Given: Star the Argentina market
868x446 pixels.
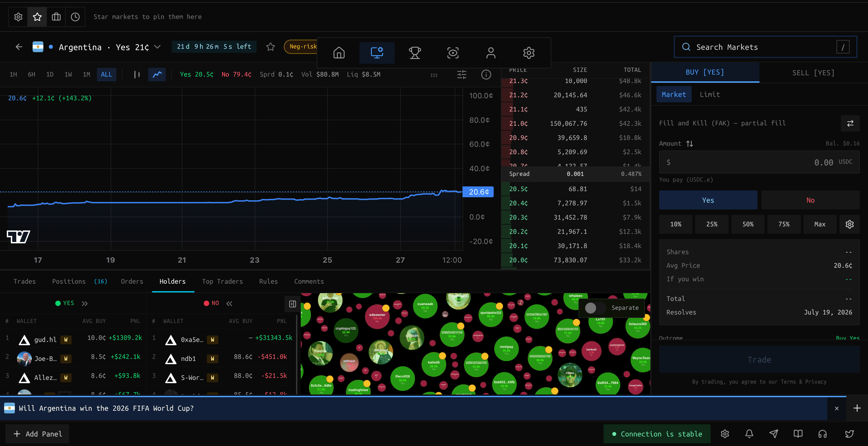Looking at the screenshot, I should [x=270, y=47].
